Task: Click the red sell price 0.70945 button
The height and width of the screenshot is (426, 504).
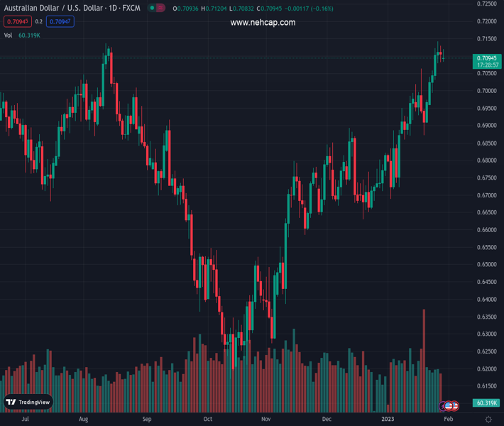Action: [17, 21]
